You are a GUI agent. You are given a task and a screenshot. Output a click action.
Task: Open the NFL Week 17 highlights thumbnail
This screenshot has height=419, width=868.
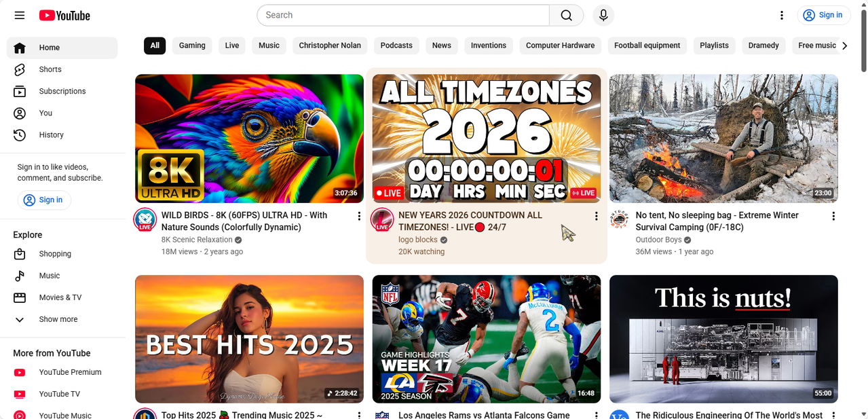pyautogui.click(x=487, y=339)
